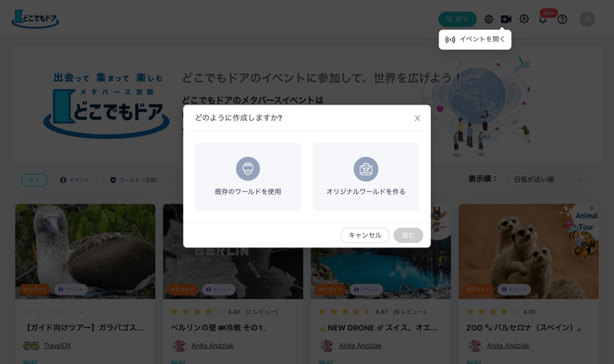This screenshot has height=364, width=614.
Task: Open the user profile avatar
Action: click(587, 19)
